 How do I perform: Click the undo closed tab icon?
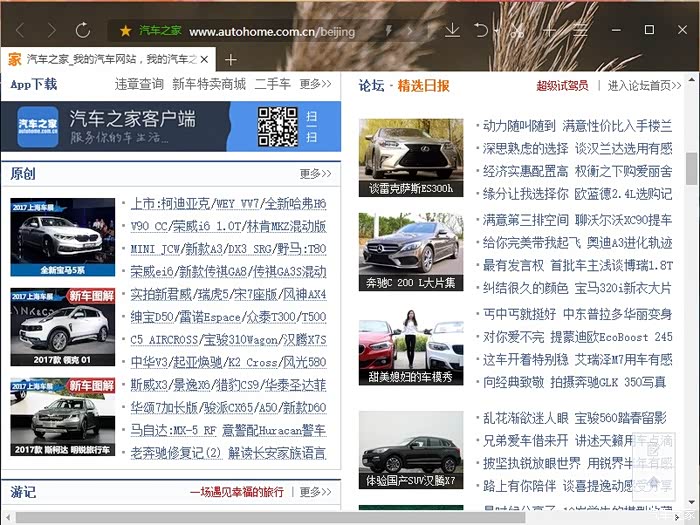pos(481,31)
